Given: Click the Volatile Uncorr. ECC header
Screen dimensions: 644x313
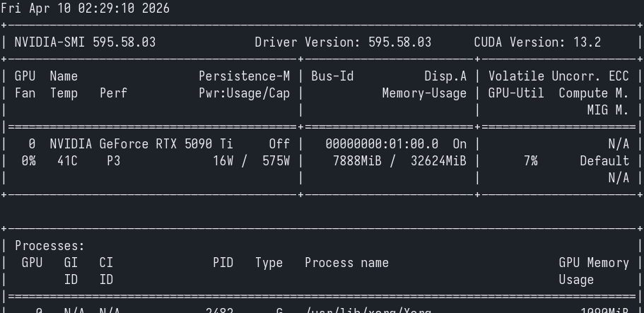Looking at the screenshot, I should (x=558, y=76).
